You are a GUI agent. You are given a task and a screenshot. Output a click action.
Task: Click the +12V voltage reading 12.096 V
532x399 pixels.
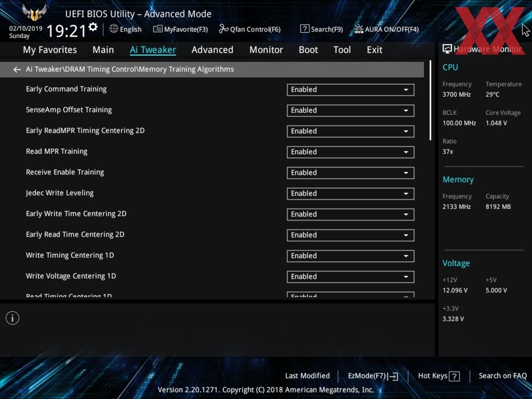pos(455,291)
